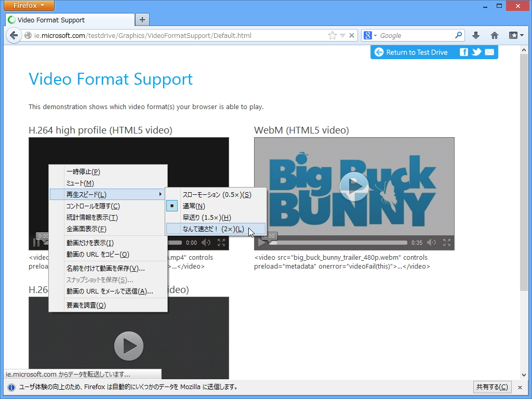Choose 動画の URL をコピー(O) menu item
The width and height of the screenshot is (532, 399).
click(108, 254)
